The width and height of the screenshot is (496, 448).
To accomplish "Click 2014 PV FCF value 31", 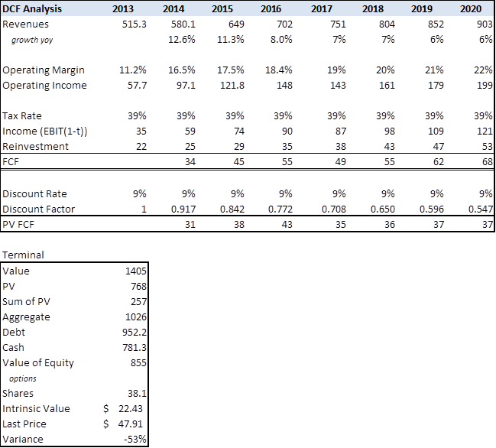I will tap(190, 224).
